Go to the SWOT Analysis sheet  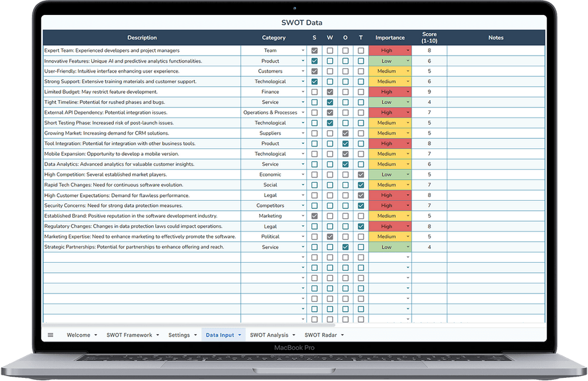click(x=271, y=335)
